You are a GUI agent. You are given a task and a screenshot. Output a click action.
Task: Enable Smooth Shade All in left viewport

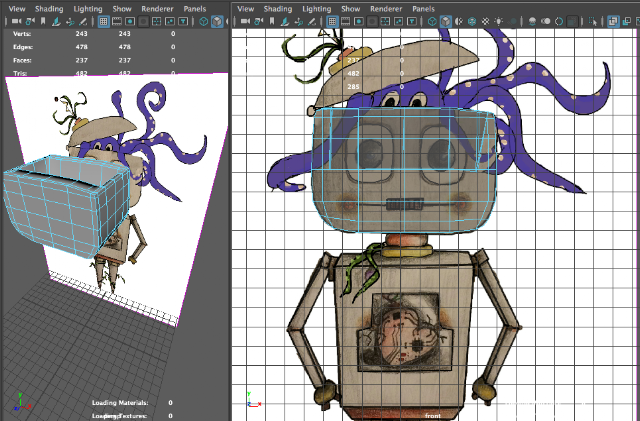point(217,21)
